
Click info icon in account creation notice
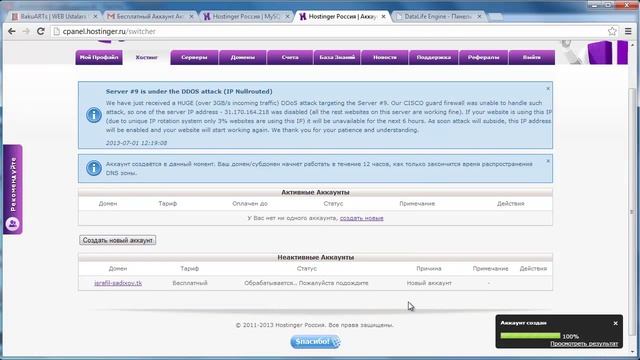[x=94, y=168]
